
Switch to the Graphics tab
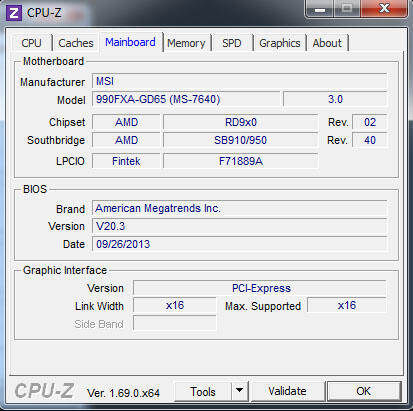tap(280, 43)
